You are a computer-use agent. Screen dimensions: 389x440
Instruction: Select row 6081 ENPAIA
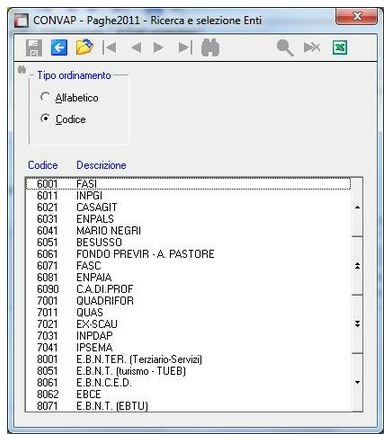188,277
